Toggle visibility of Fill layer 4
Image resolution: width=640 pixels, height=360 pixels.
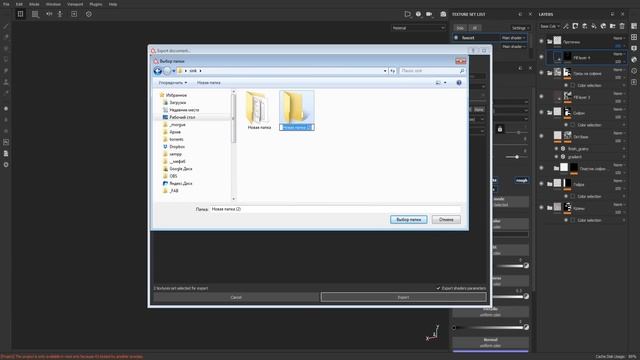(x=542, y=57)
